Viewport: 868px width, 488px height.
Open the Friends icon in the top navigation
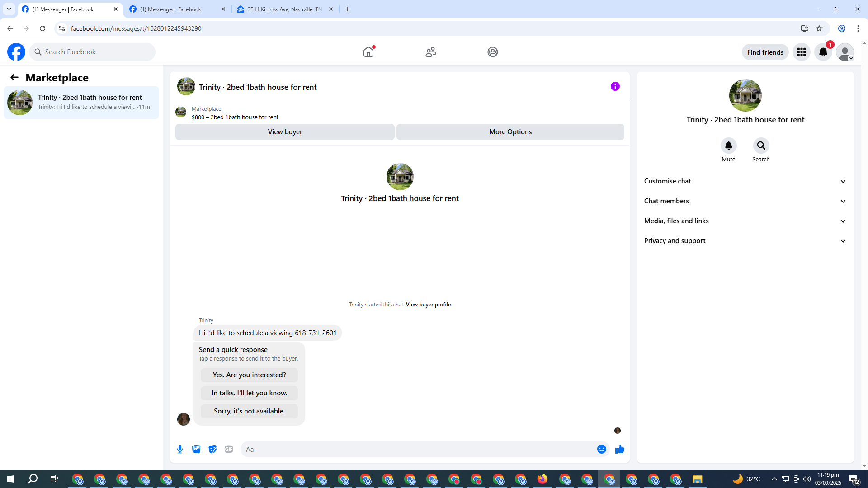coord(431,52)
